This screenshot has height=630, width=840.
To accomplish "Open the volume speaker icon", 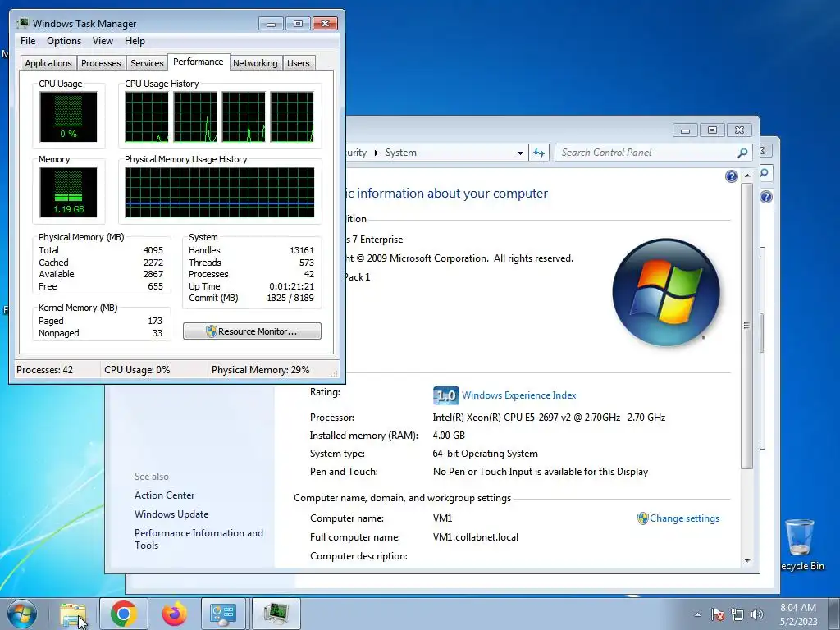I will (x=757, y=614).
